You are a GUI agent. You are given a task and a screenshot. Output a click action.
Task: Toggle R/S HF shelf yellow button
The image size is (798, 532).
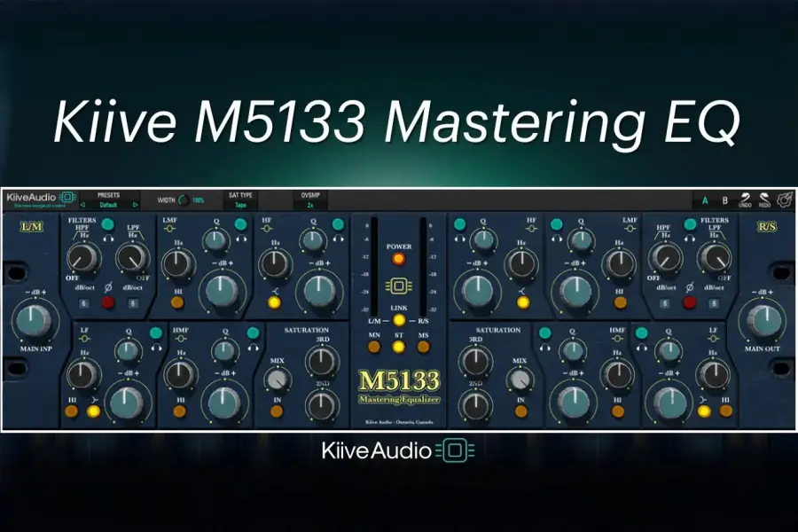pos(523,303)
